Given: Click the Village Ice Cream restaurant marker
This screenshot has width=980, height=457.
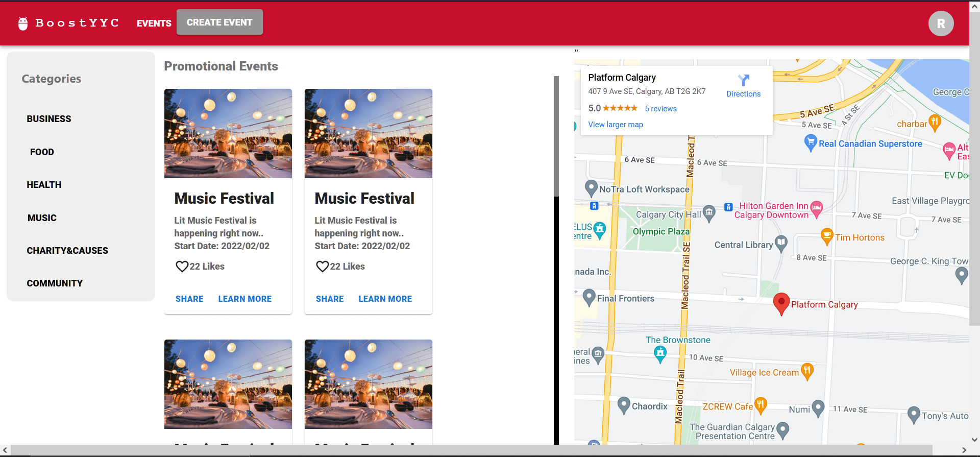Looking at the screenshot, I should (807, 371).
